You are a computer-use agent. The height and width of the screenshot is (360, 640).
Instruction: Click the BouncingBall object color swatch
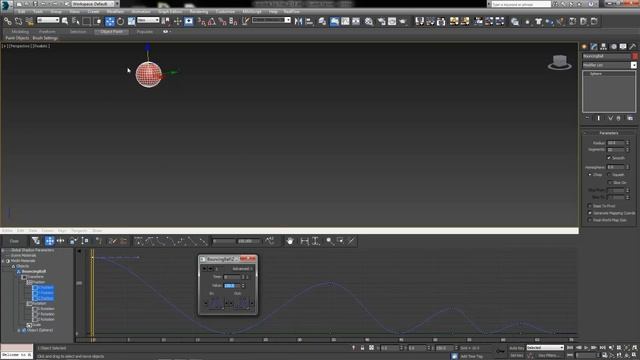pos(635,56)
